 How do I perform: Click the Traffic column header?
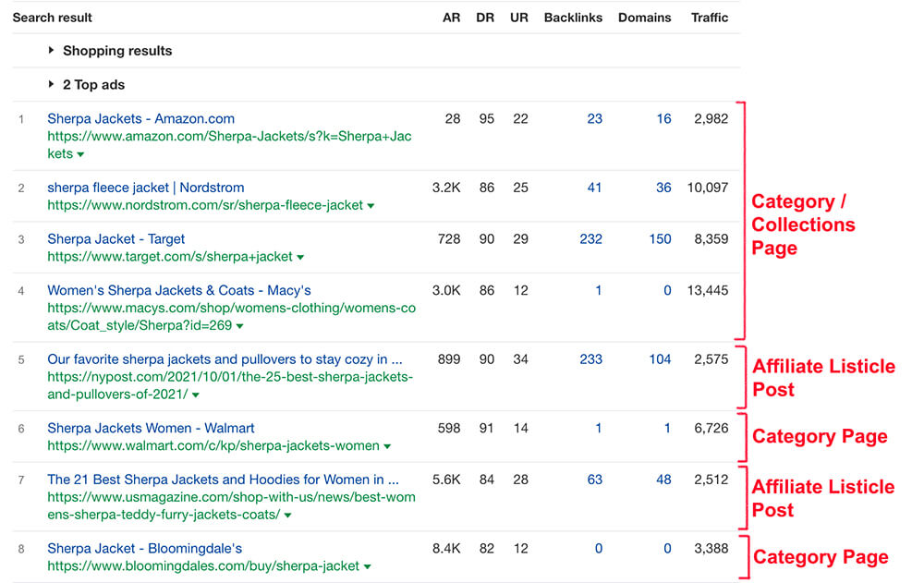[x=710, y=18]
